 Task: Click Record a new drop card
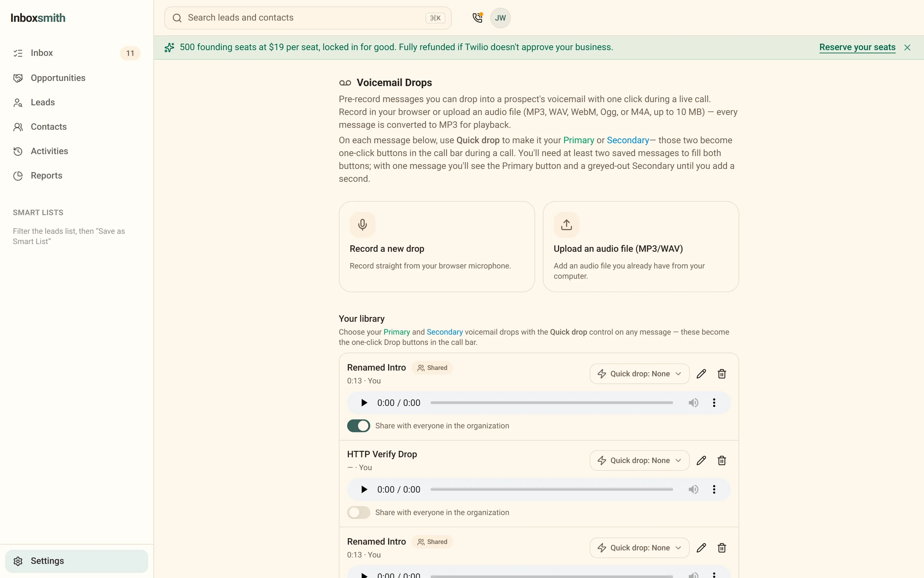coord(436,247)
